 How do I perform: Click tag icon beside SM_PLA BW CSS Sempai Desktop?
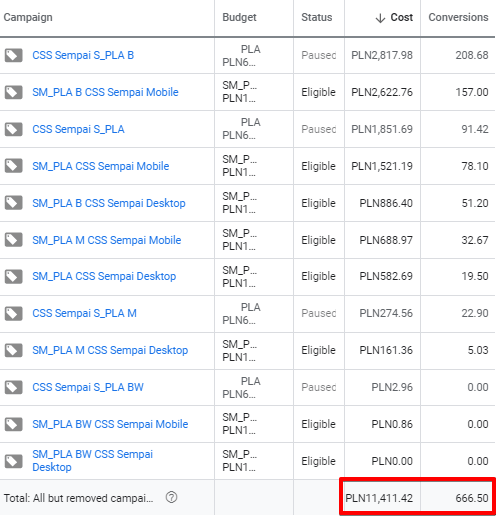14,461
